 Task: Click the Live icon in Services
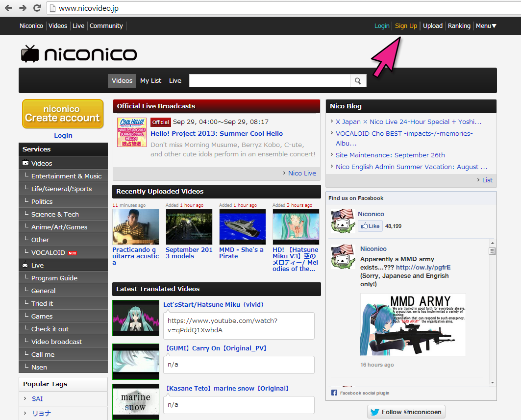tap(25, 265)
